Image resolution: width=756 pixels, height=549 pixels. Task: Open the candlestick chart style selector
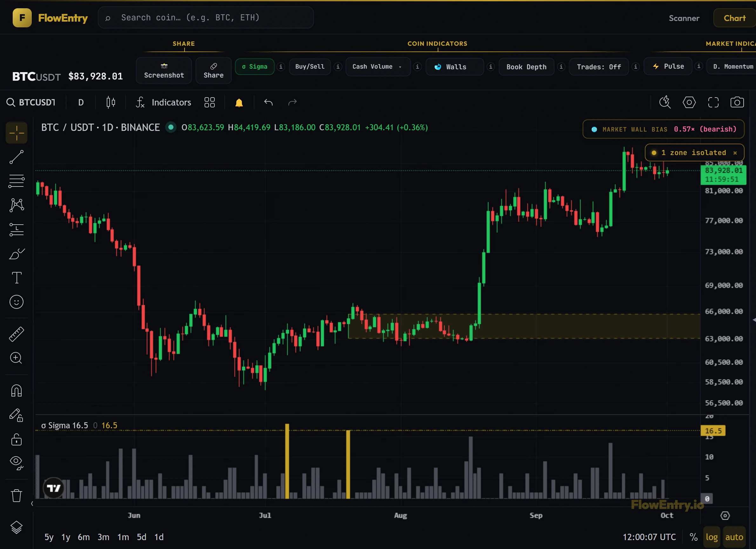tap(111, 102)
